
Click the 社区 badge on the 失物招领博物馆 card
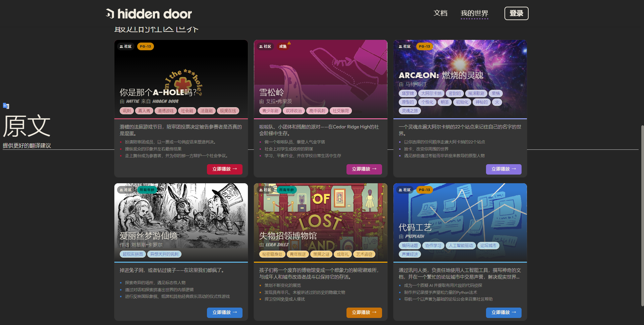coord(265,190)
